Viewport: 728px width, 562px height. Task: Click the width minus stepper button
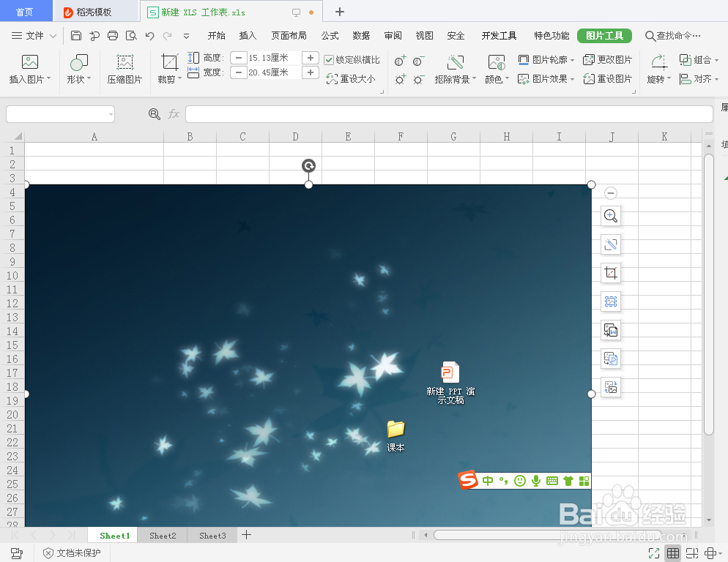(x=239, y=72)
